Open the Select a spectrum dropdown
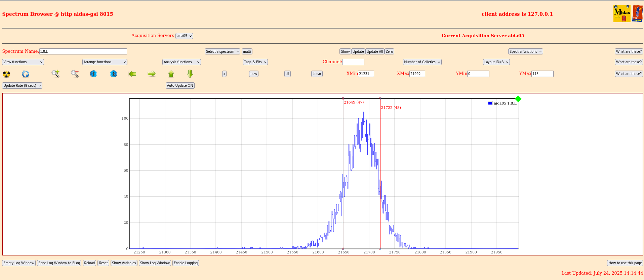 point(222,51)
